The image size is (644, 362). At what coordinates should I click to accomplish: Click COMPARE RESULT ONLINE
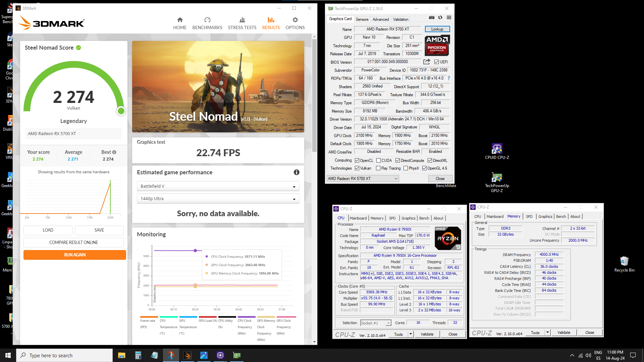[73, 243]
